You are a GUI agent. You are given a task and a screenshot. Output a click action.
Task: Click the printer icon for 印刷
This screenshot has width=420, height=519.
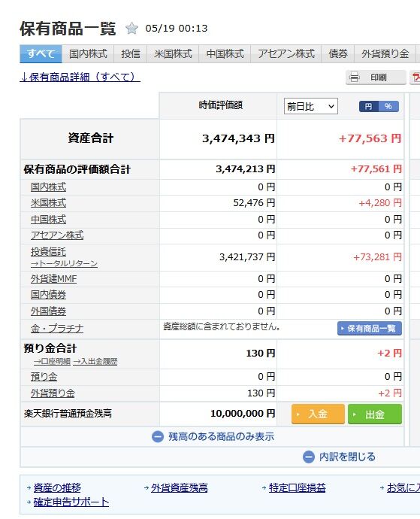pos(354,77)
